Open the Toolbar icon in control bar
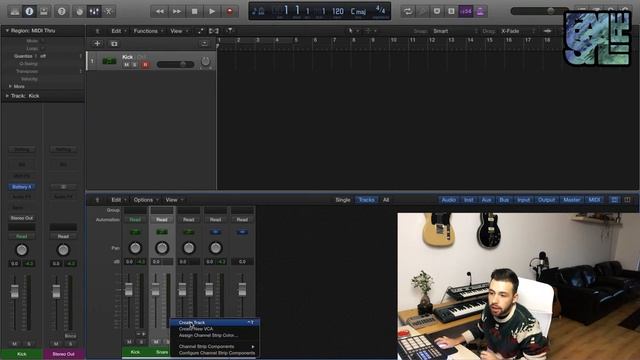The width and height of the screenshot is (640, 360). [44, 11]
